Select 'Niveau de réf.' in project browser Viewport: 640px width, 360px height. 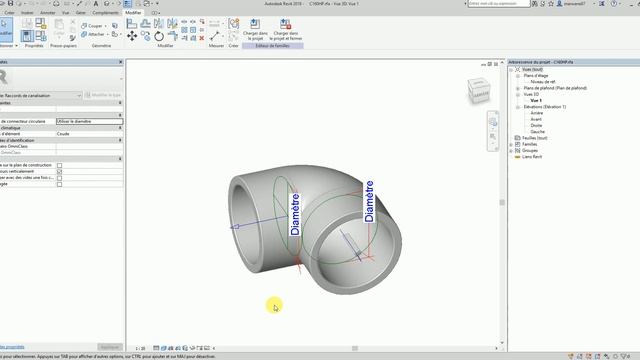(x=543, y=82)
